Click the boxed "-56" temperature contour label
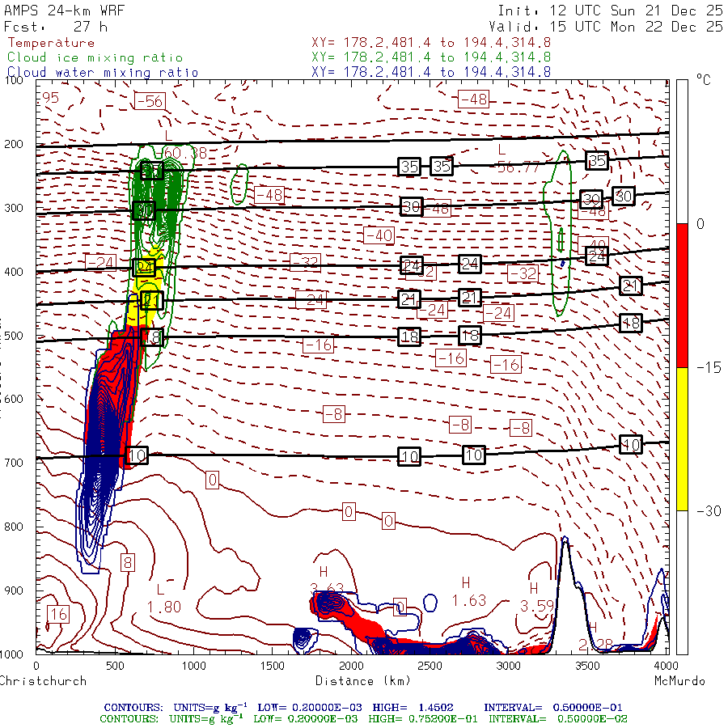Viewport: 728px width, 728px height. pos(150,101)
